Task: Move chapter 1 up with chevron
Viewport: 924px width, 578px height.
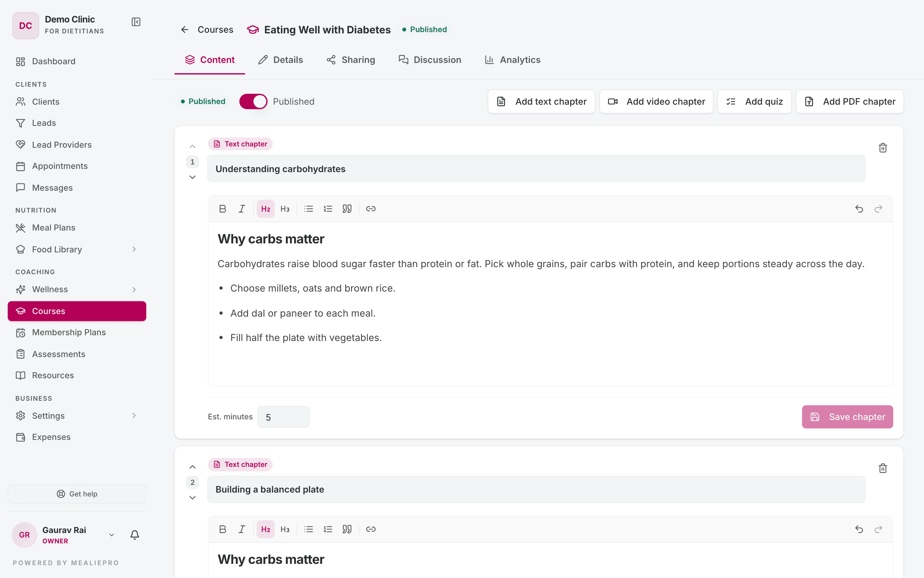Action: 193,147
